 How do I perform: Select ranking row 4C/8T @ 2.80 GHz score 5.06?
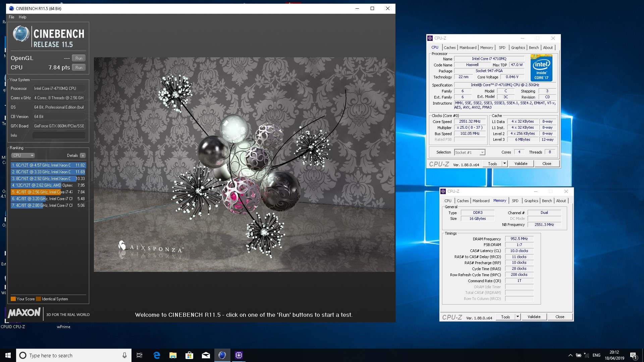48,205
